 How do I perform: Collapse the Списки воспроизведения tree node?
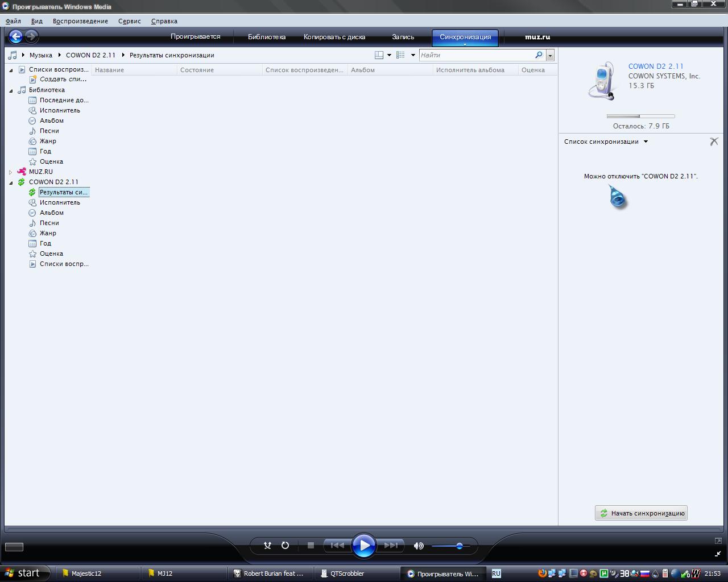[11, 70]
